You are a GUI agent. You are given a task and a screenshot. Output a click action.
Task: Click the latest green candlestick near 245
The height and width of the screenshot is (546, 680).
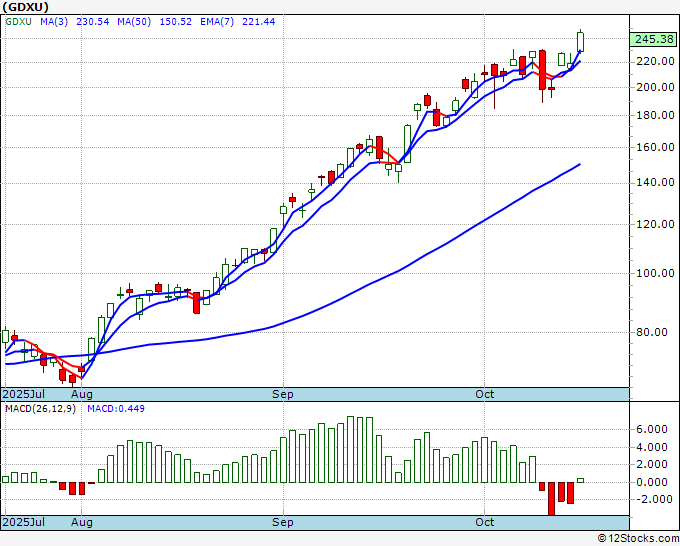580,42
